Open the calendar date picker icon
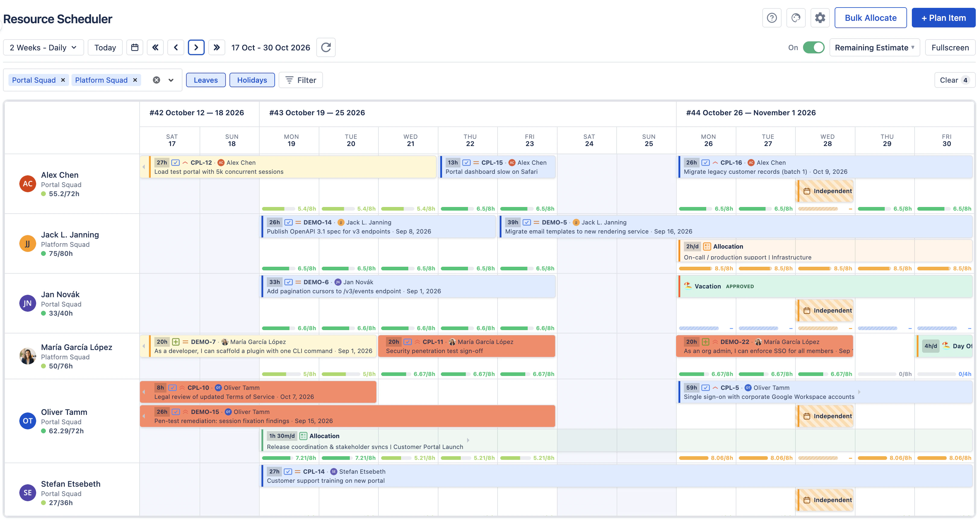980x522 pixels. (135, 48)
